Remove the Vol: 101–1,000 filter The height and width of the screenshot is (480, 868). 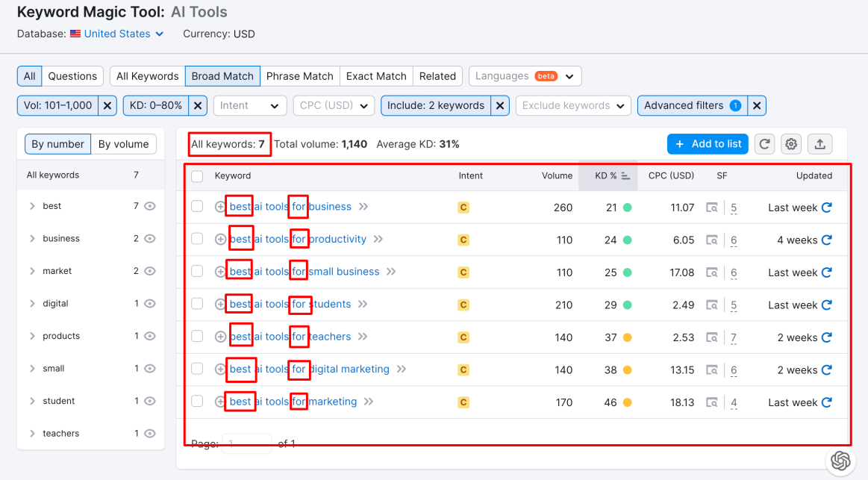tap(107, 105)
